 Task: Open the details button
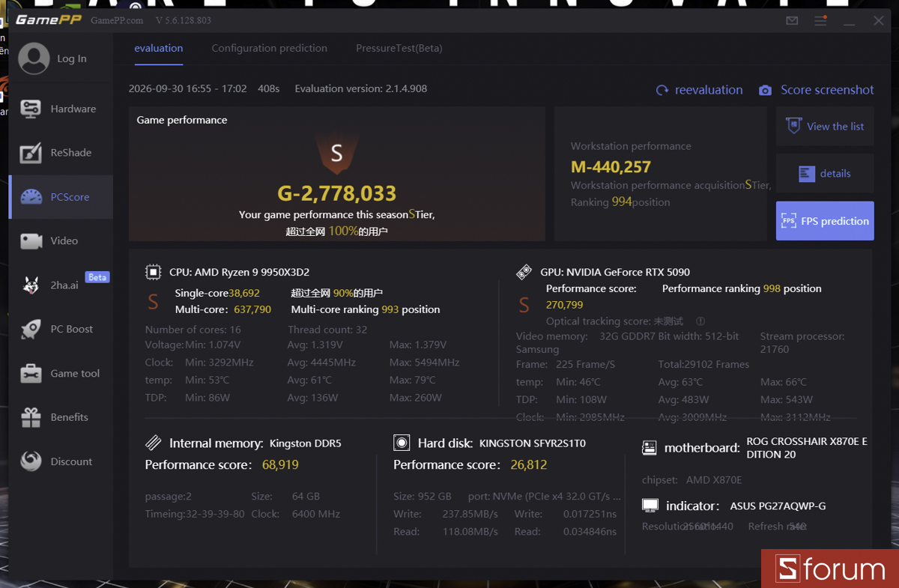tap(825, 174)
